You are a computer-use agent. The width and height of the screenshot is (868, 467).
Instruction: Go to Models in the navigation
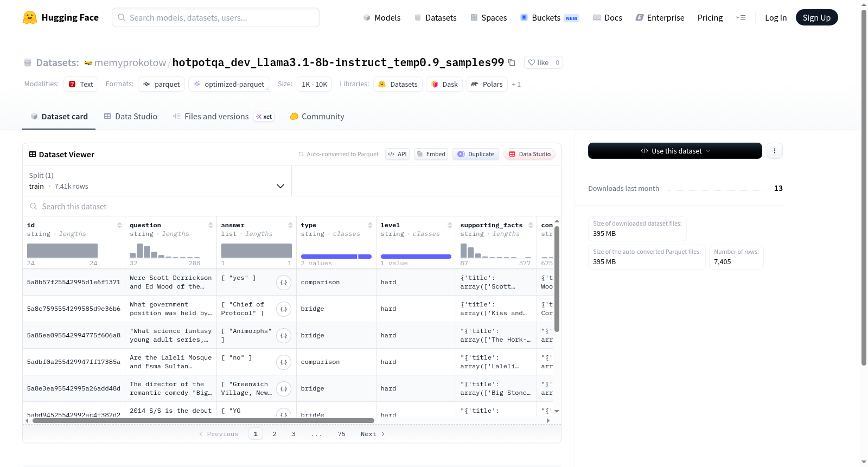tap(382, 17)
